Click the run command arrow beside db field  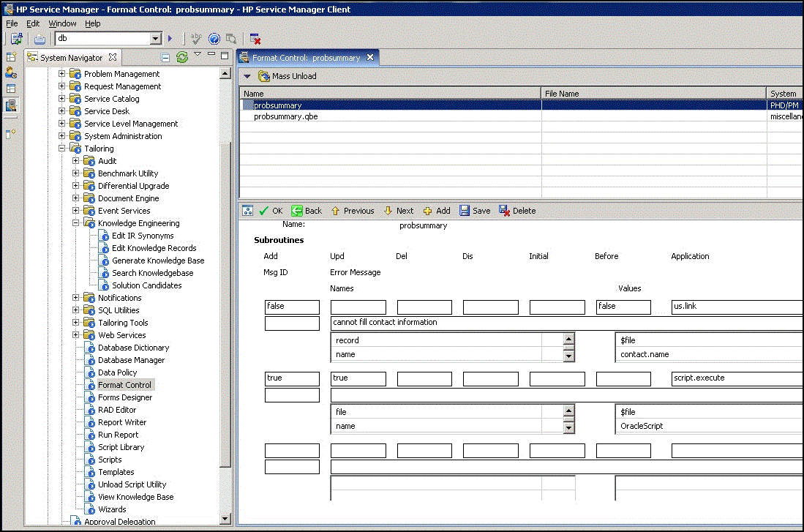coord(170,39)
